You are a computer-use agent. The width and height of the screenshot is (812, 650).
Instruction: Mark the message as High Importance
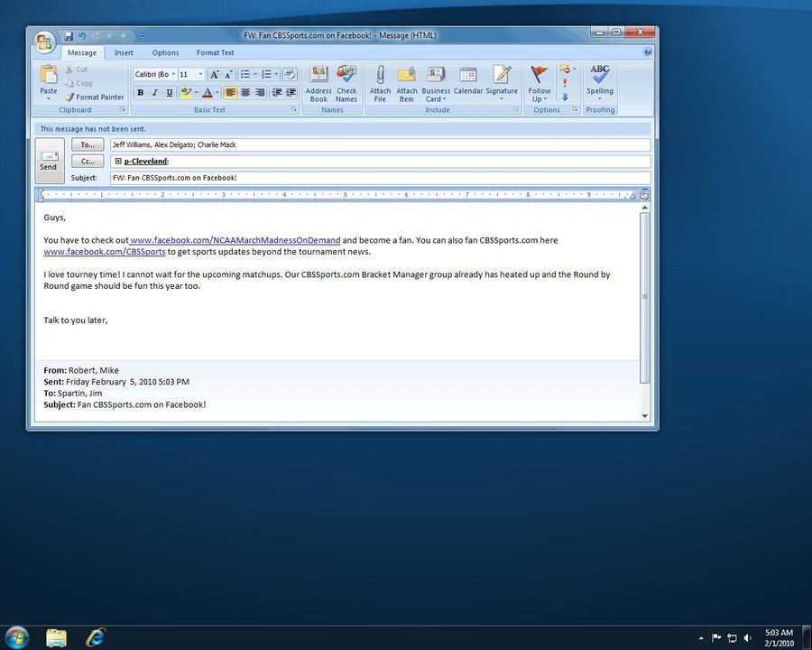click(565, 83)
